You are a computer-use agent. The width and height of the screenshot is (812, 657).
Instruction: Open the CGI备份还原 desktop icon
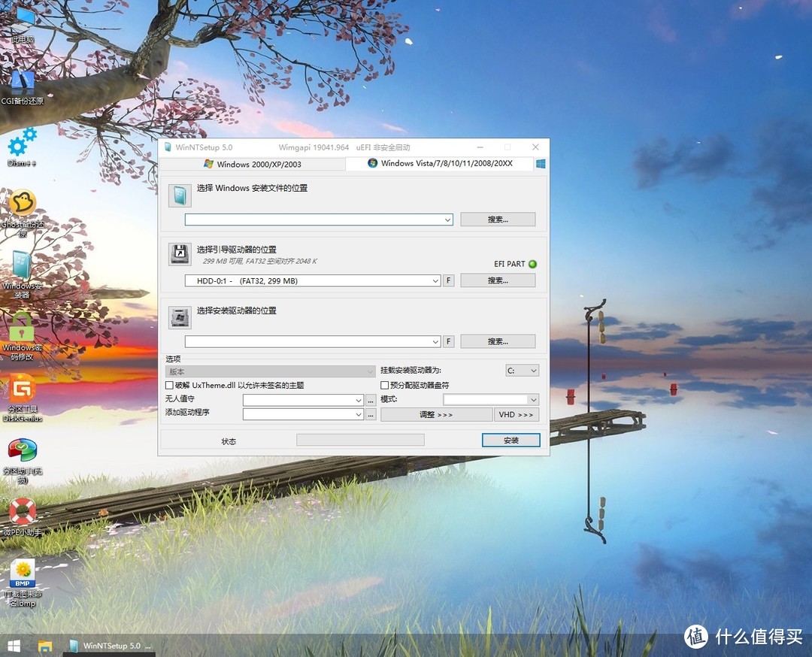[x=22, y=87]
